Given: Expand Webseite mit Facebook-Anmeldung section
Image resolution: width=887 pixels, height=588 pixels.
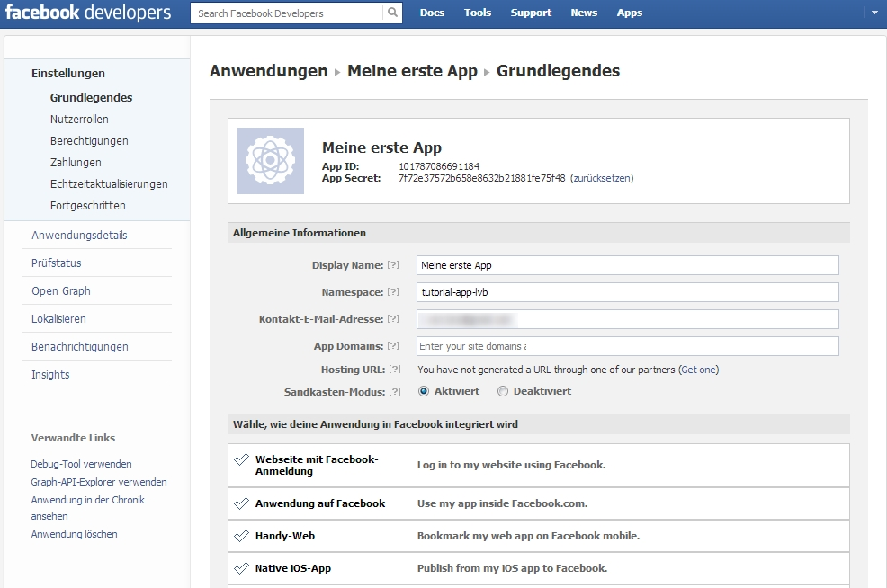Looking at the screenshot, I should [x=539, y=465].
